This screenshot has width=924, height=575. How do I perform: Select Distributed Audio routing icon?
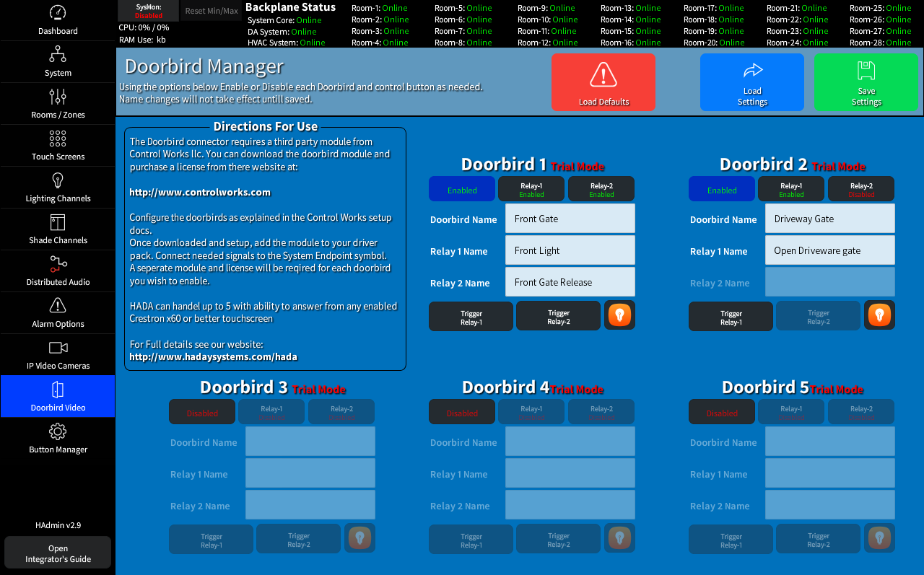pos(58,263)
